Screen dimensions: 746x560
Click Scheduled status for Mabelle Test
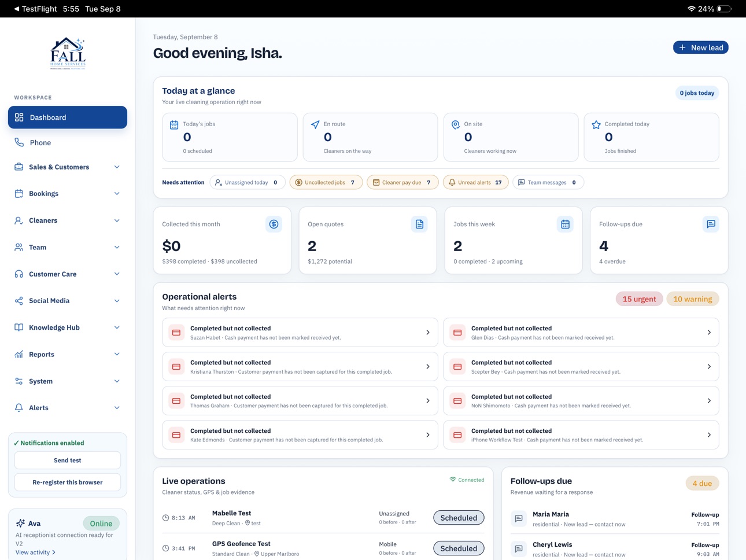click(459, 518)
